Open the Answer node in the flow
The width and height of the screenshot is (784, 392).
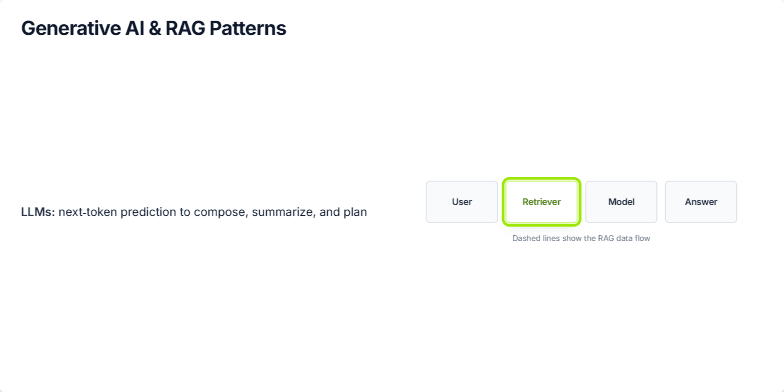click(700, 202)
